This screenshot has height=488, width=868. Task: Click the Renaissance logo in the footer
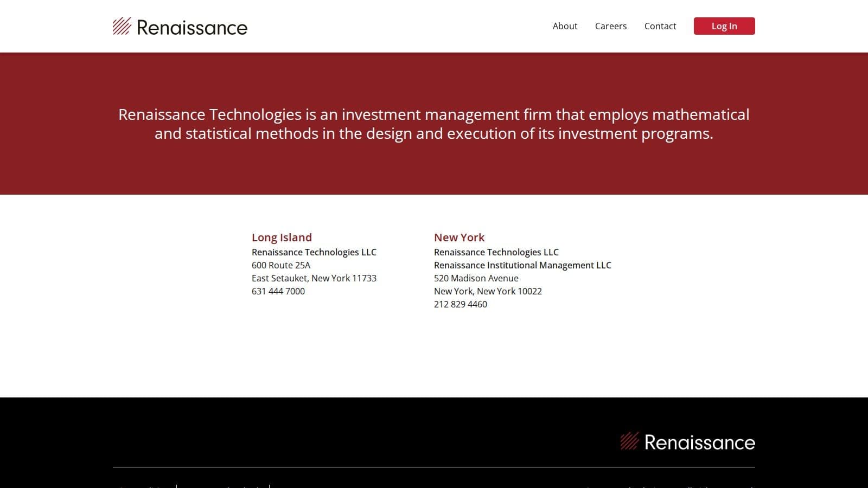coord(687,442)
